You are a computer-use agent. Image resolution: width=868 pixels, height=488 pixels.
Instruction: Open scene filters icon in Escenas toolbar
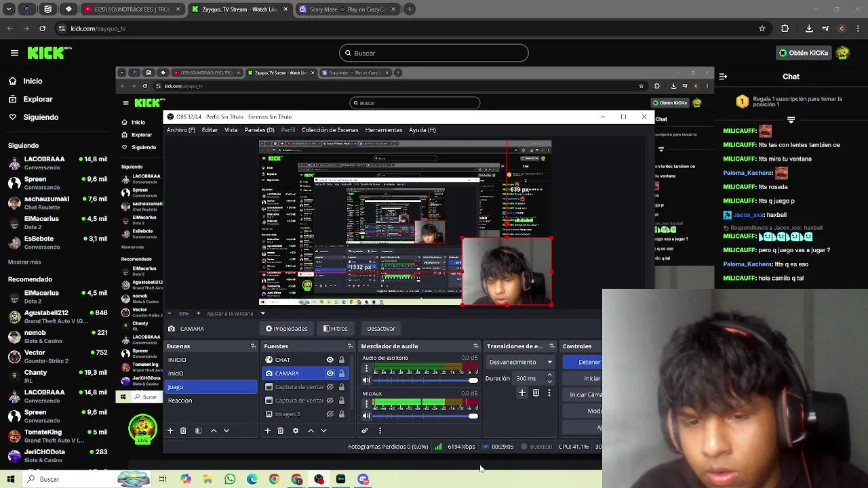(198, 430)
